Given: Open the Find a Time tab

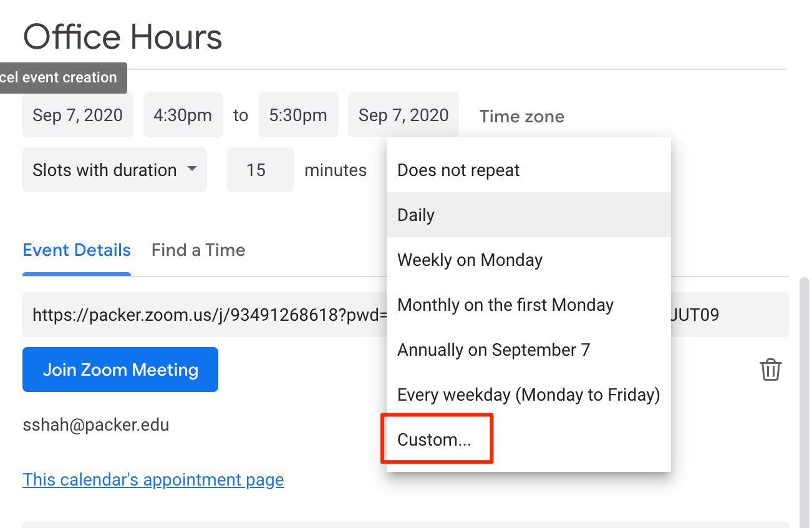Looking at the screenshot, I should click(x=198, y=250).
